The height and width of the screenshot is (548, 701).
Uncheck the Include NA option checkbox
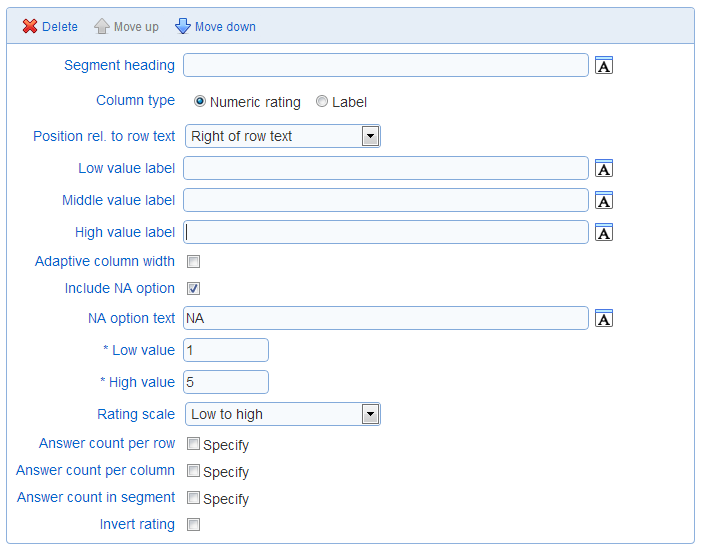pos(194,288)
